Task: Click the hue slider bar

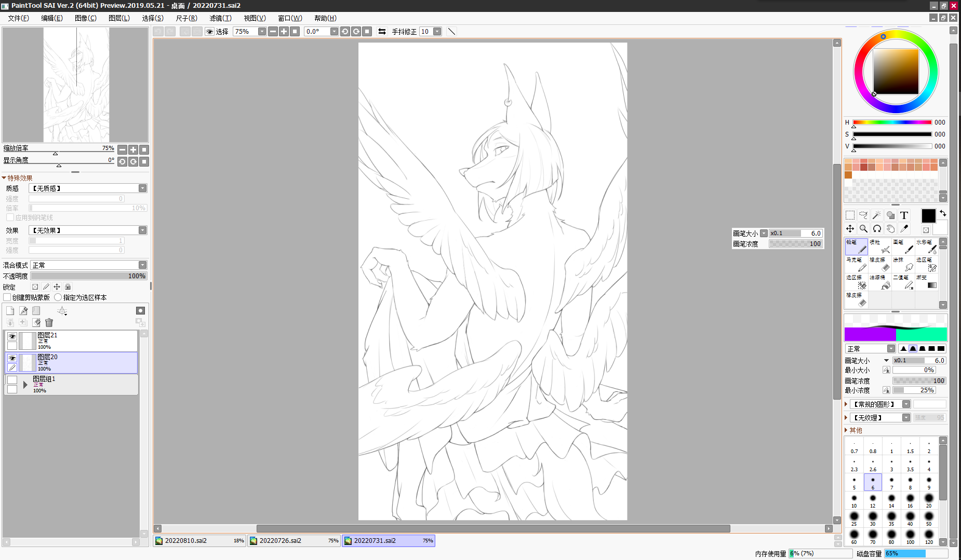Action: point(892,122)
